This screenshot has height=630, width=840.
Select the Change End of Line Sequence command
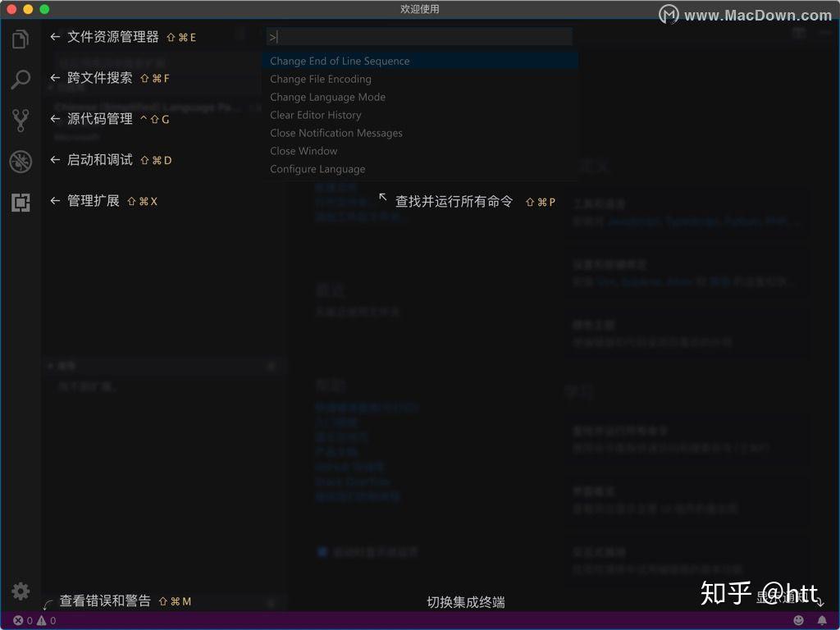coord(421,61)
